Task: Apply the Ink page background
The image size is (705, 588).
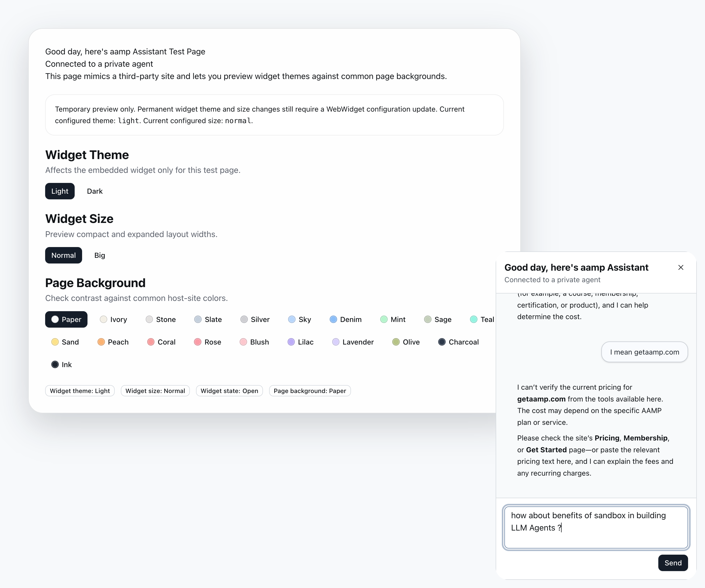Action: coord(61,365)
